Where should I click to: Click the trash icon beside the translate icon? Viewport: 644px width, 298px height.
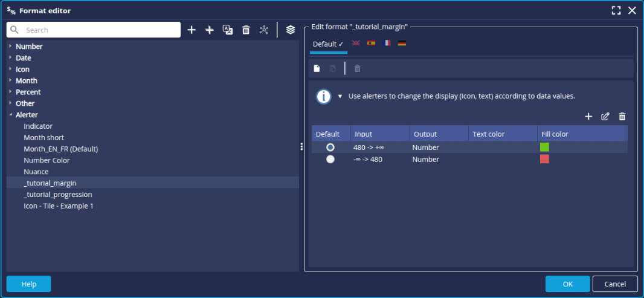tap(246, 30)
